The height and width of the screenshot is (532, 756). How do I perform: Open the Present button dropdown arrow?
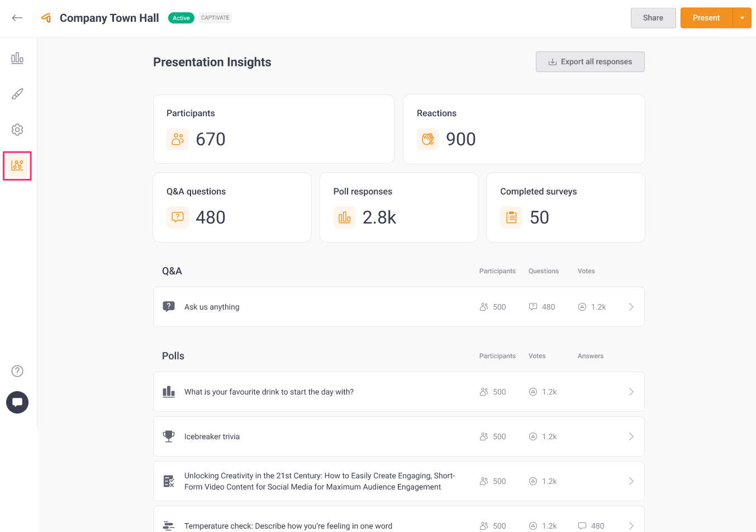[742, 18]
